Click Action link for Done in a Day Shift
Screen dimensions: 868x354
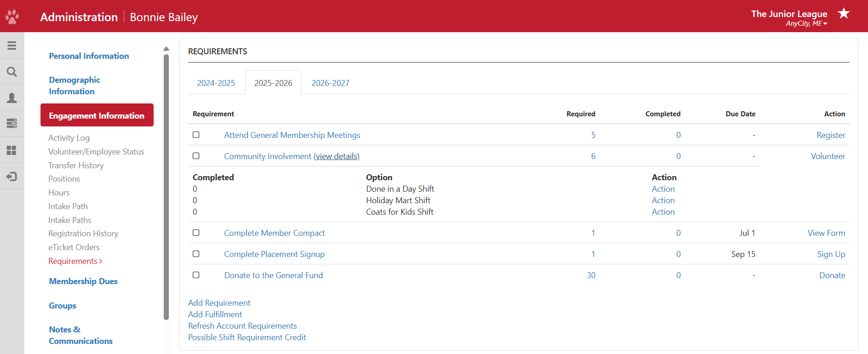pyautogui.click(x=663, y=189)
